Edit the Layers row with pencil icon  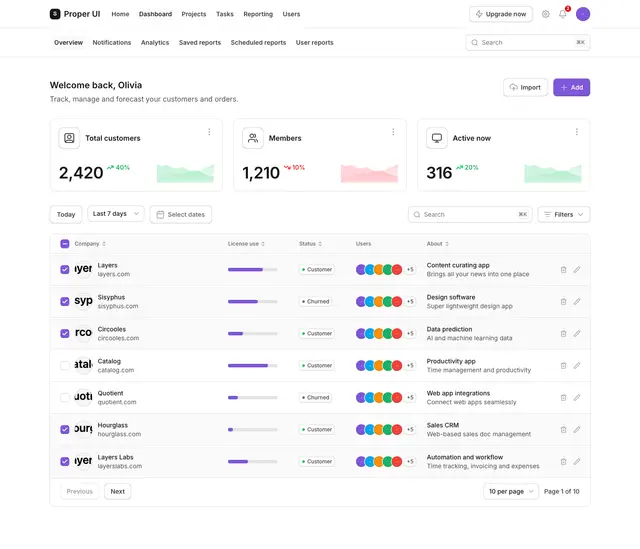click(x=576, y=269)
